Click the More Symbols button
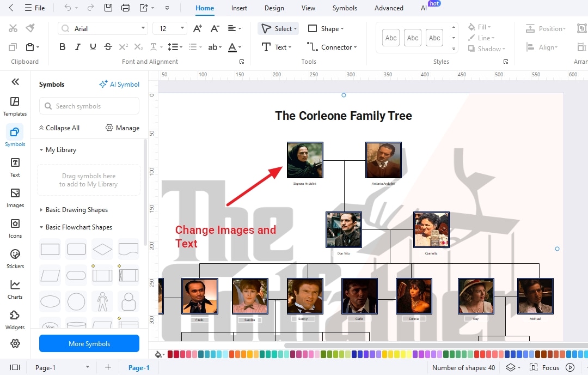 point(89,343)
